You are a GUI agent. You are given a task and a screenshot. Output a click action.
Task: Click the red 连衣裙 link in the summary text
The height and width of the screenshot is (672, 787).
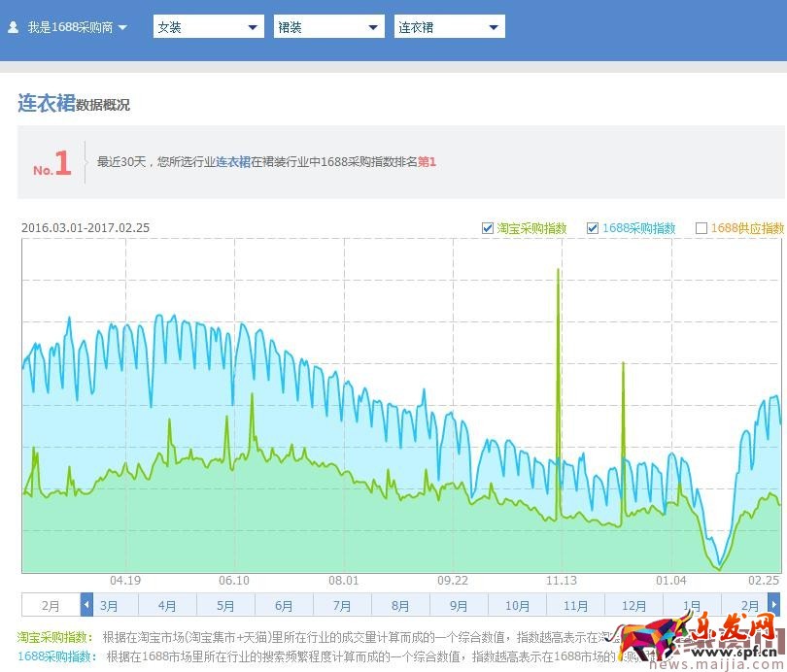[232, 162]
